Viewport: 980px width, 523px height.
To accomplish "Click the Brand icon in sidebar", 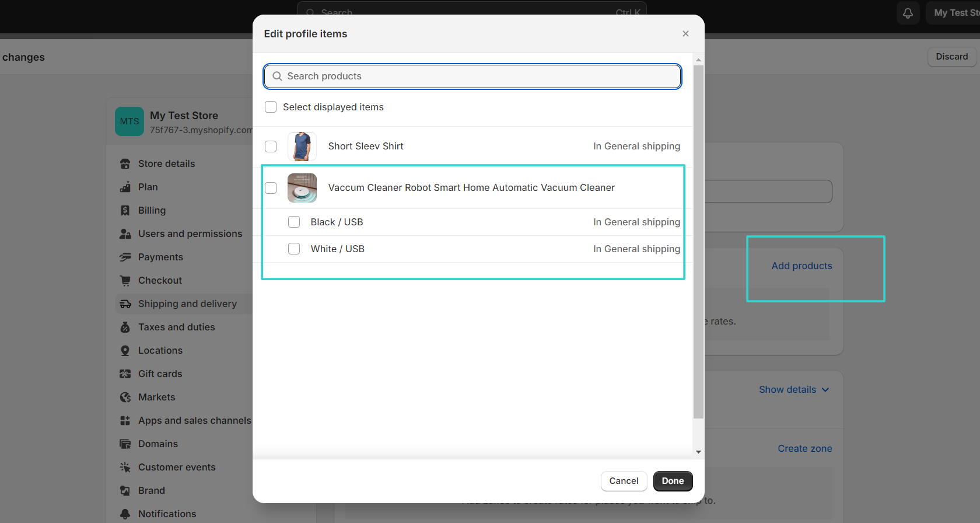I will point(125,491).
